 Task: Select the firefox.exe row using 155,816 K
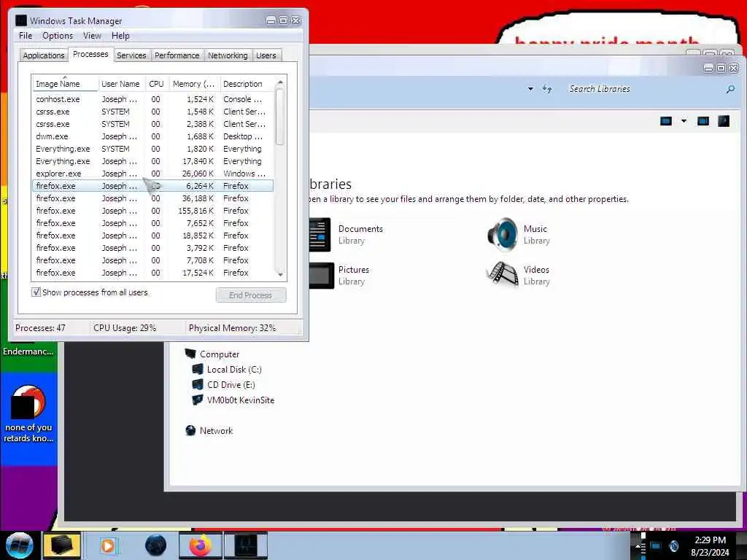(152, 211)
